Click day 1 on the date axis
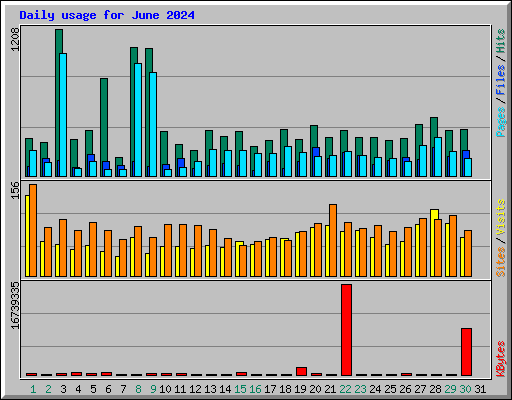 33,389
